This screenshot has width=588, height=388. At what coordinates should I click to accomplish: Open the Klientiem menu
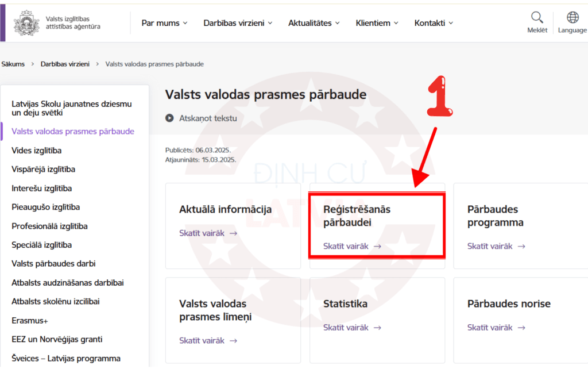tap(377, 23)
